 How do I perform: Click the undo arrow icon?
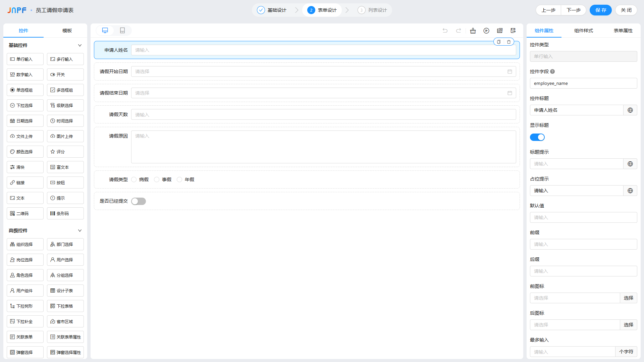(x=445, y=31)
